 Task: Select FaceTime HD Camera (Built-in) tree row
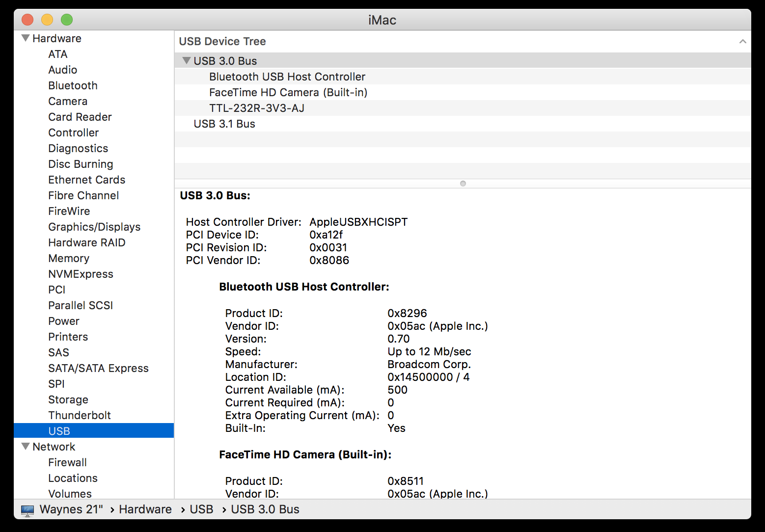[463, 92]
